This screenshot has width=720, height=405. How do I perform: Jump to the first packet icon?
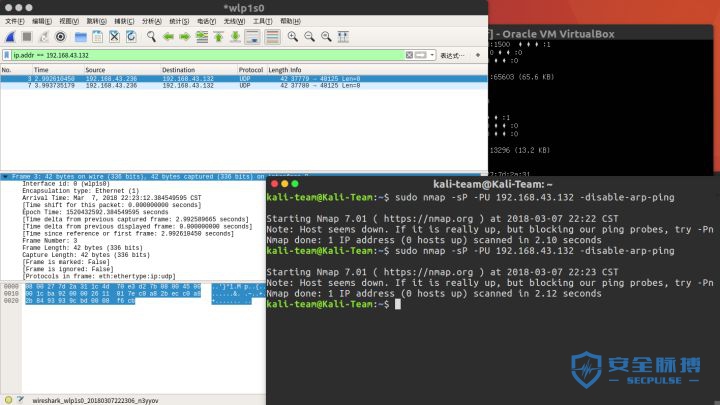point(219,37)
